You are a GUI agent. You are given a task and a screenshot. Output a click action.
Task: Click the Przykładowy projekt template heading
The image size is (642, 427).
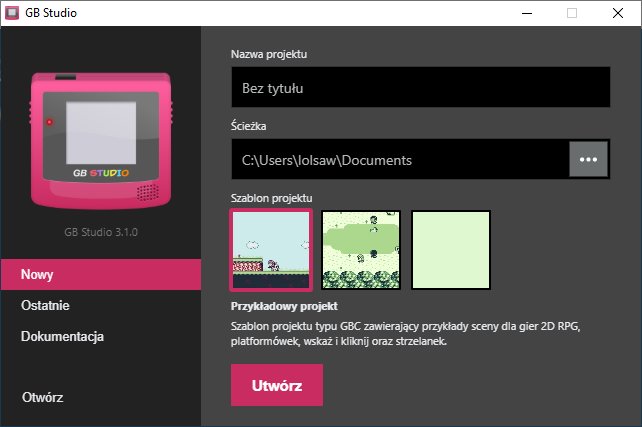(284, 306)
